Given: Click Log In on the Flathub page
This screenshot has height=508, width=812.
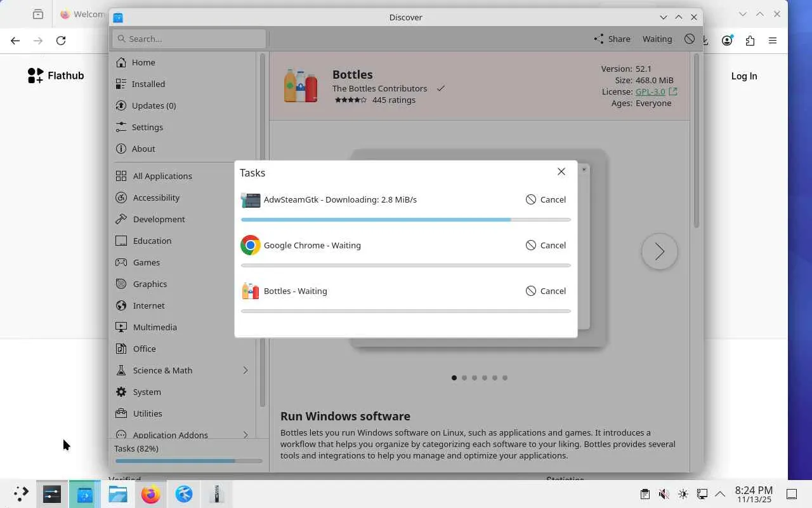Looking at the screenshot, I should point(744,76).
